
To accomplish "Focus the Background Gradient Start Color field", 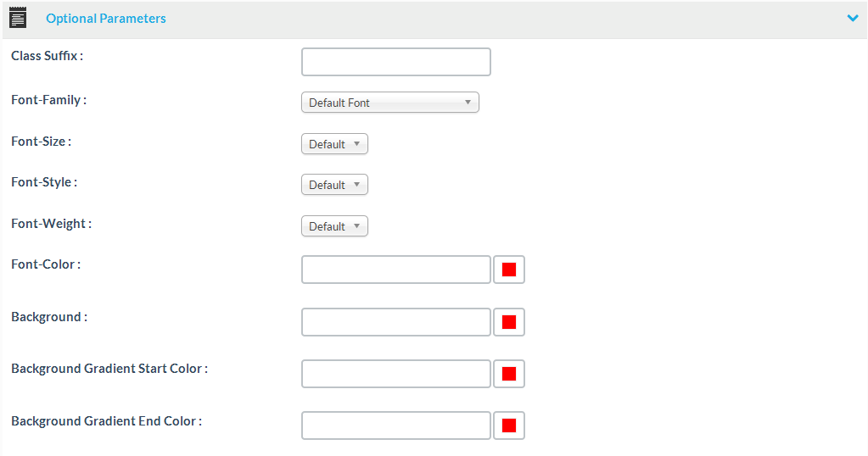I will (x=395, y=374).
